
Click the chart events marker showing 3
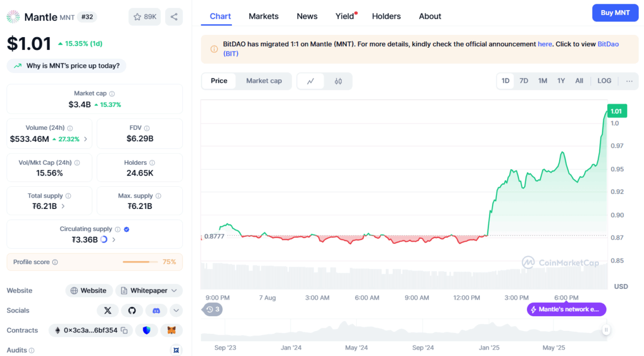click(x=213, y=309)
